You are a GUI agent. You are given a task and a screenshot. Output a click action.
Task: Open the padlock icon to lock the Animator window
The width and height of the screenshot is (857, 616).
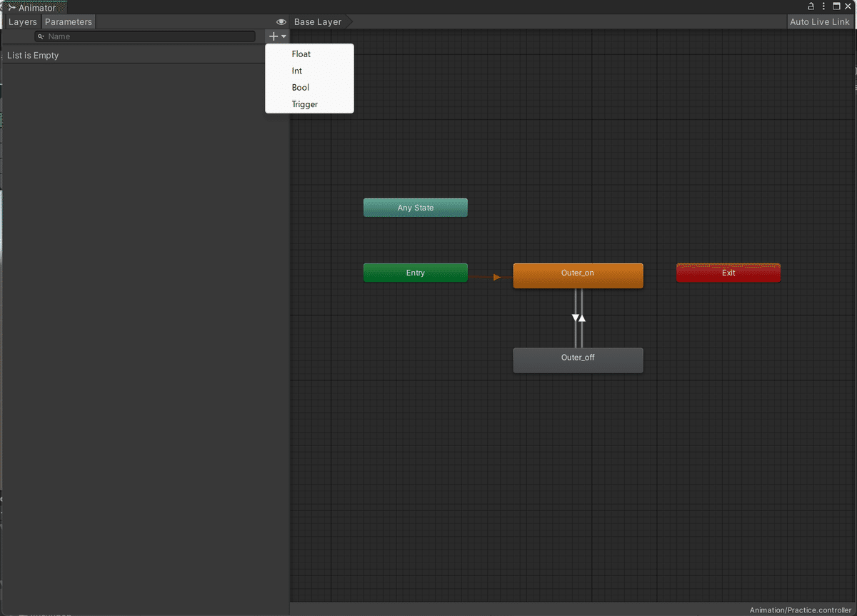coord(810,6)
